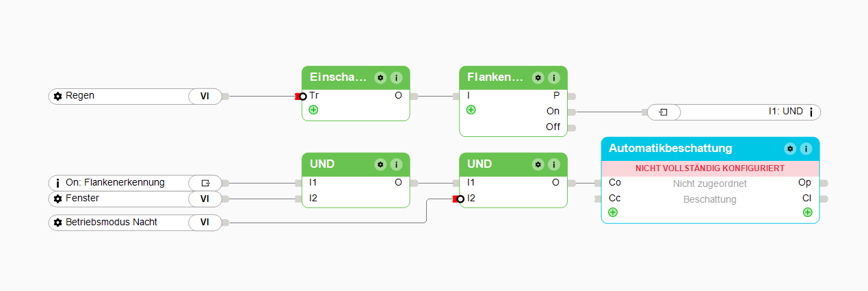Screen dimensions: 868x291
Task: Expand outputs with right plus on Automatikbeschattung
Action: (807, 212)
